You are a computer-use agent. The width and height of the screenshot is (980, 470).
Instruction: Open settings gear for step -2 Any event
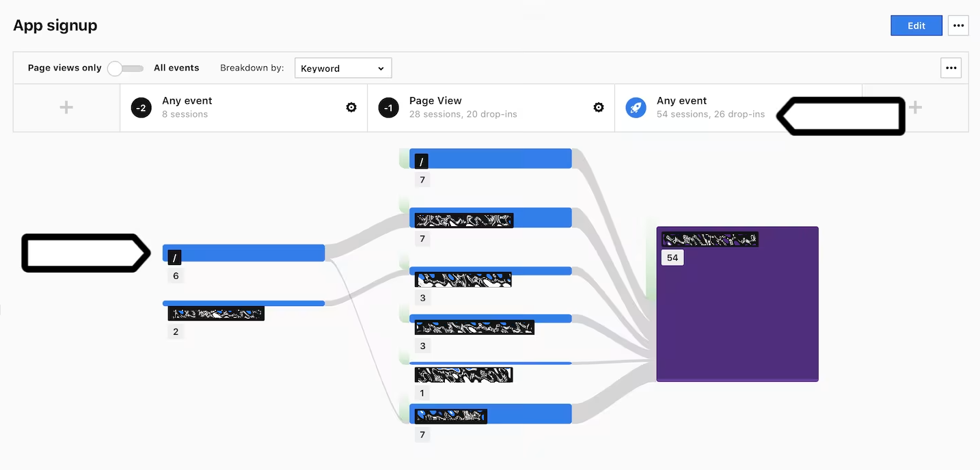click(351, 107)
